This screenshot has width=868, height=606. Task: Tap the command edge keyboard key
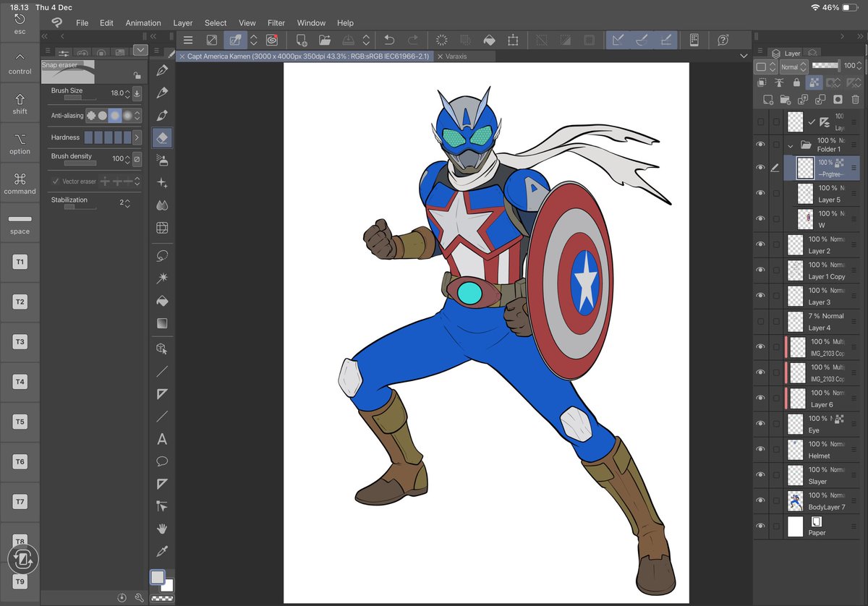pos(20,184)
